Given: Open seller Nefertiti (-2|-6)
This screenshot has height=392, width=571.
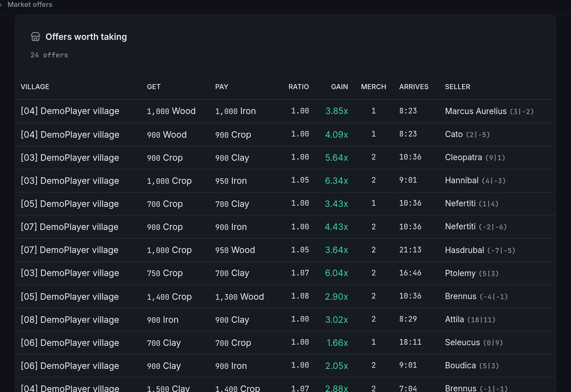Looking at the screenshot, I should coord(476,227).
